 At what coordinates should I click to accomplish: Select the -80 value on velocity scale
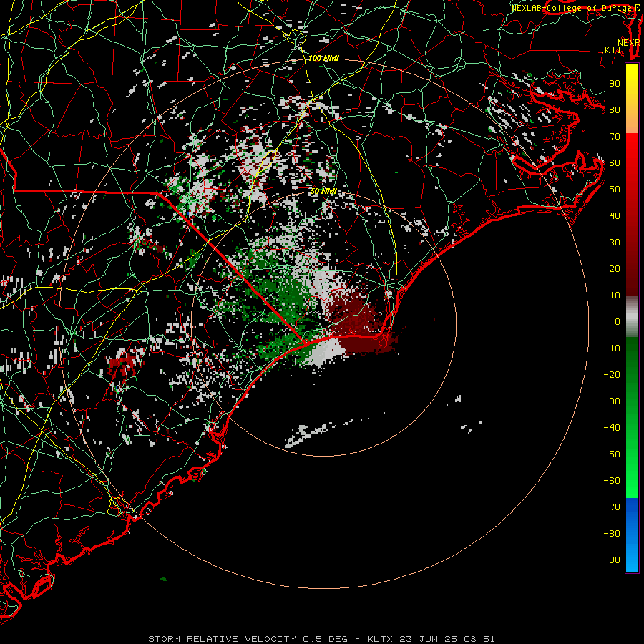tap(612, 534)
